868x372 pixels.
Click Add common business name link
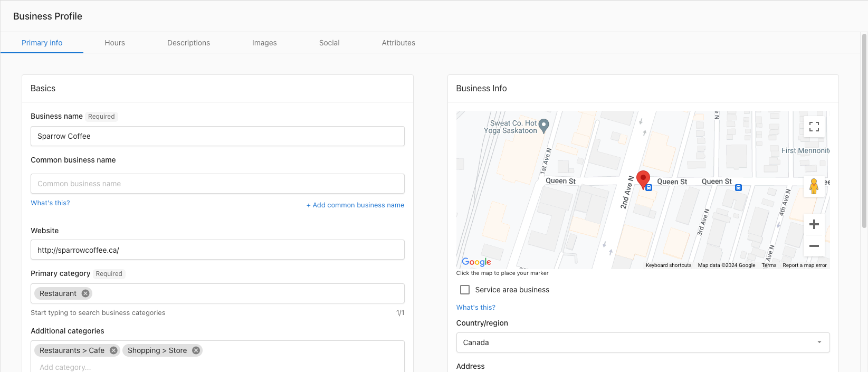(x=355, y=205)
